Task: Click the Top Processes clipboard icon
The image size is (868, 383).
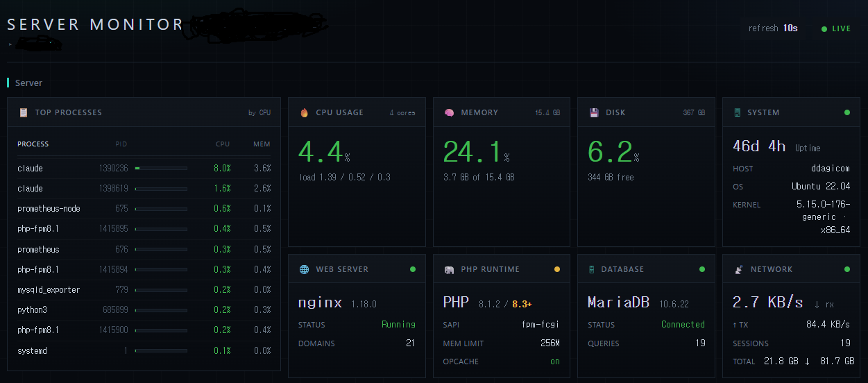Action: 24,112
